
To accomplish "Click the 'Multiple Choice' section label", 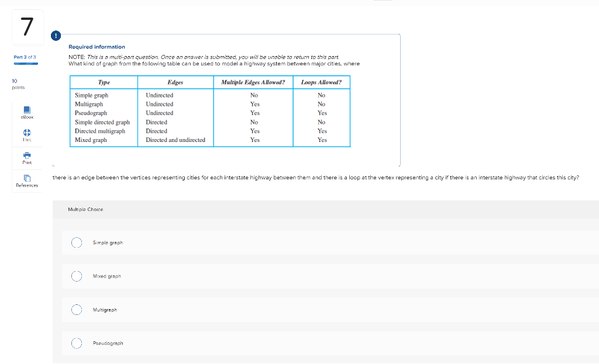I will [x=85, y=210].
